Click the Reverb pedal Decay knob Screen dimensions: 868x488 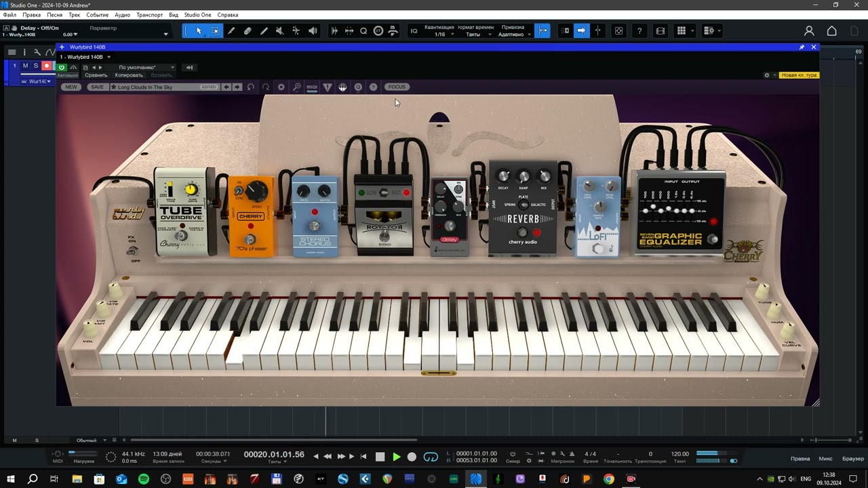pyautogui.click(x=503, y=176)
